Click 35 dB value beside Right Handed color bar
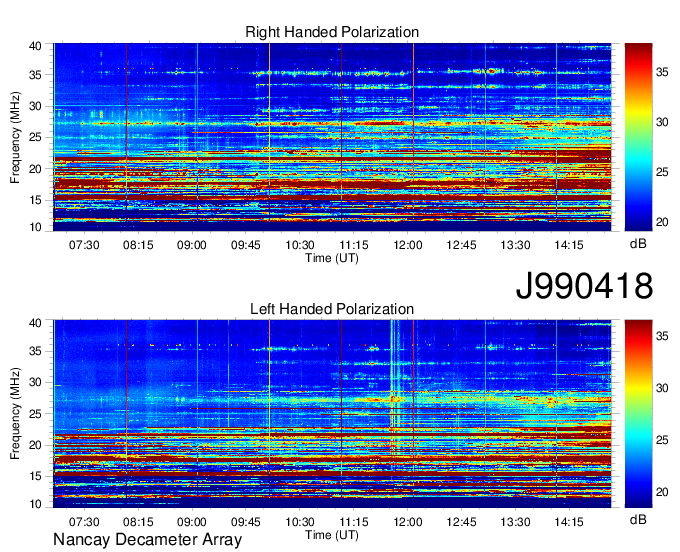Image resolution: width=680 pixels, height=552 pixels. pyautogui.click(x=662, y=72)
